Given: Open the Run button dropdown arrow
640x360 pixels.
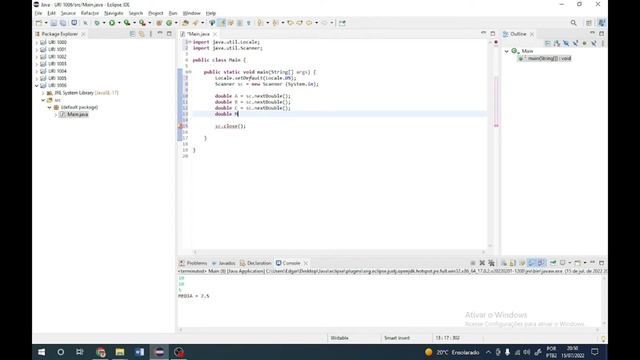Looking at the screenshot, I should click(x=119, y=23).
